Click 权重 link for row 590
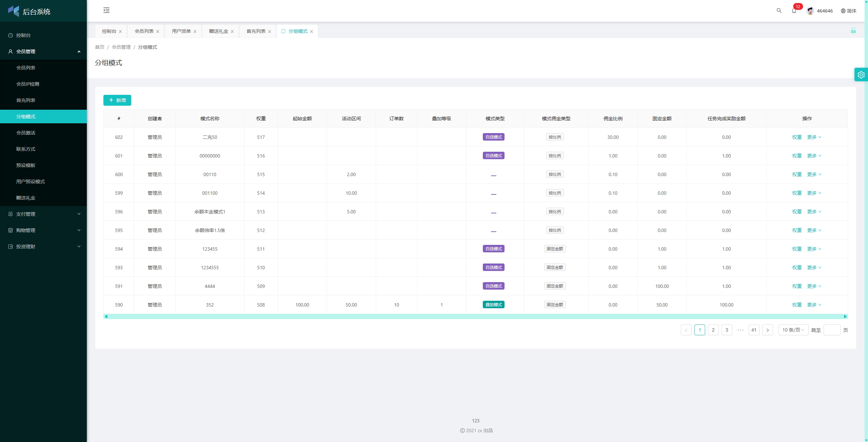Viewport: 868px width, 442px height. coord(796,305)
